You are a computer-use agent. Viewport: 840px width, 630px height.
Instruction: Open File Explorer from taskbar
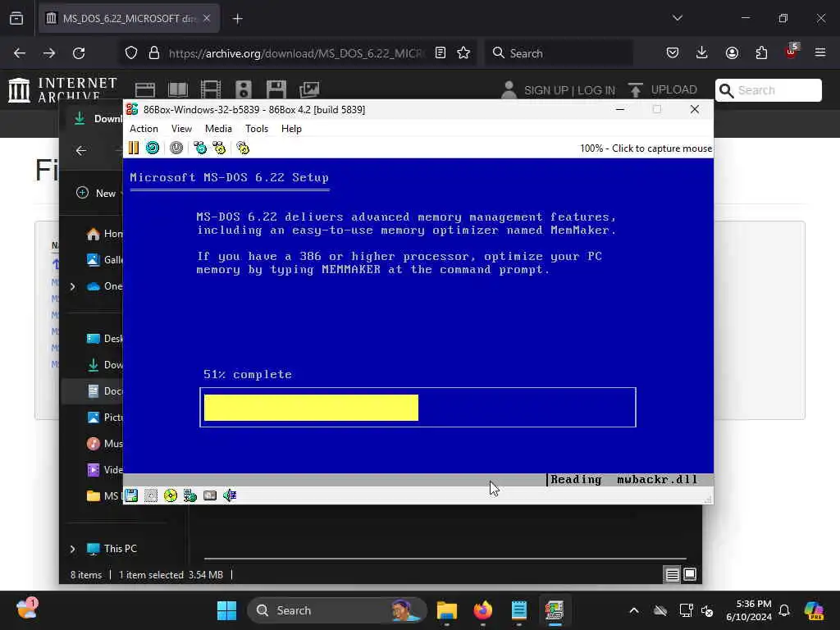point(447,610)
